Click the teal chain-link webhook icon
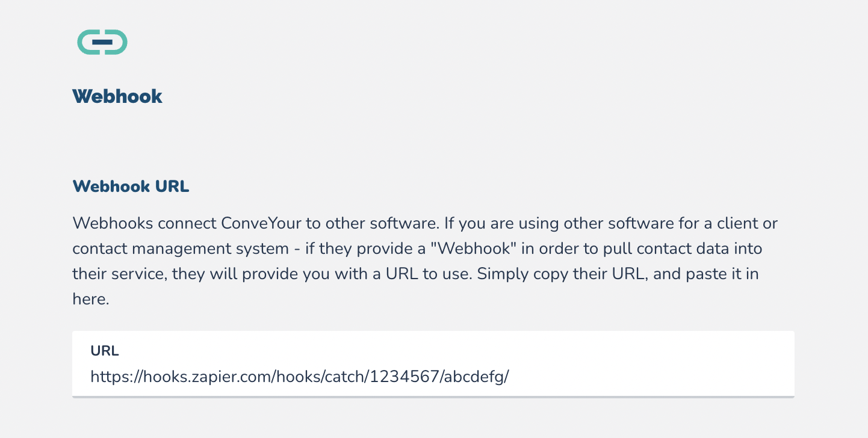The width and height of the screenshot is (868, 438). (102, 42)
